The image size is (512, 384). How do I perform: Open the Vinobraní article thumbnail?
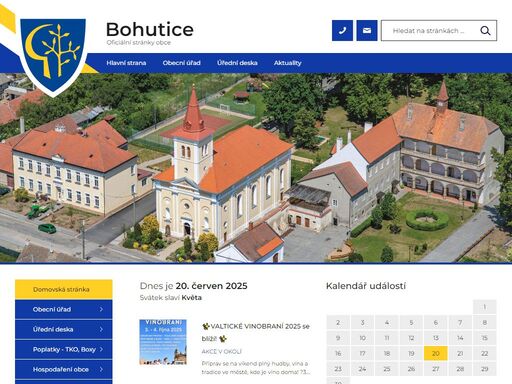[163, 342]
